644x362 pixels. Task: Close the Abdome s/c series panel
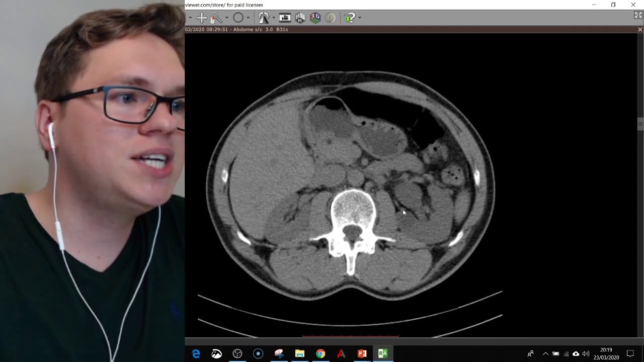tap(640, 30)
